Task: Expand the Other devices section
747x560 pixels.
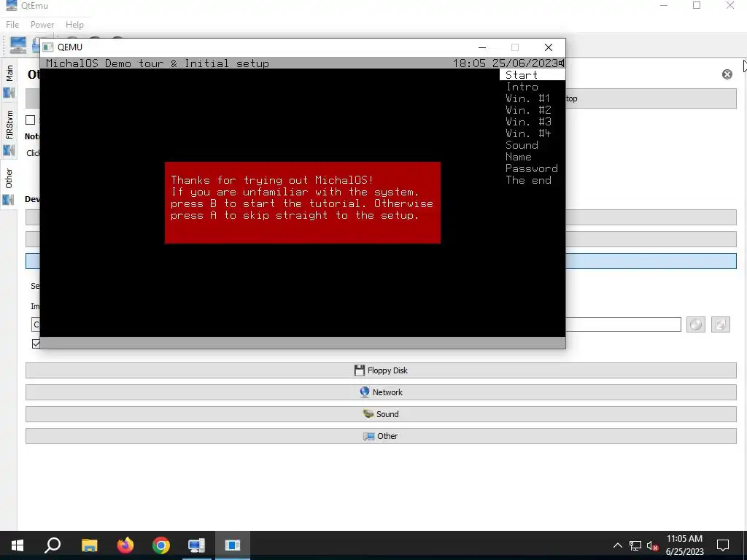Action: point(381,436)
